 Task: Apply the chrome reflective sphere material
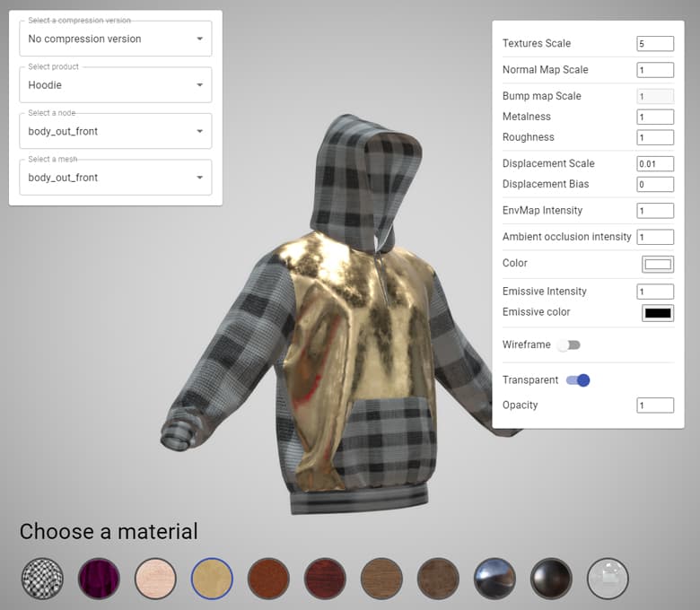[x=494, y=579]
